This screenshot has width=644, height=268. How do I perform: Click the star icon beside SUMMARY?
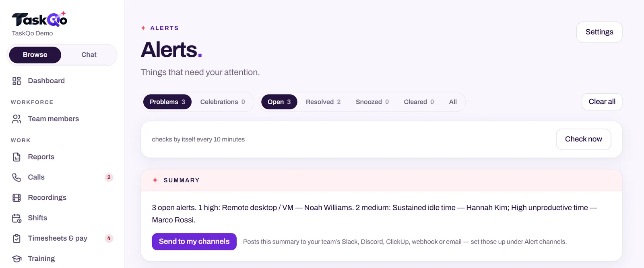tap(155, 180)
